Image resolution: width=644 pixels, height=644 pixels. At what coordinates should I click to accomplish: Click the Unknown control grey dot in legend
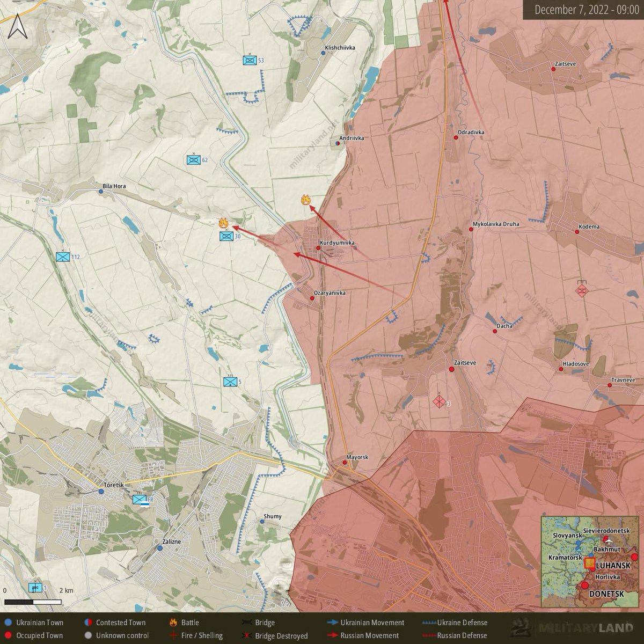pyautogui.click(x=87, y=635)
